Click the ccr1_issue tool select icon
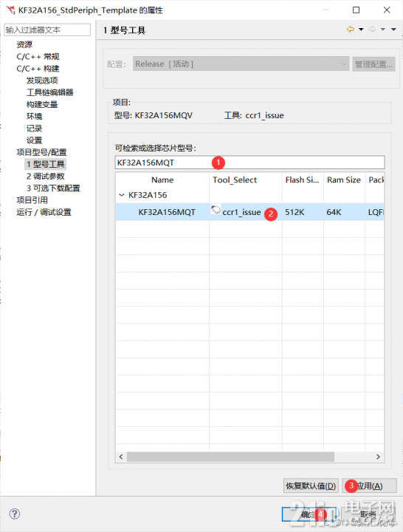403x532 pixels. coord(216,209)
